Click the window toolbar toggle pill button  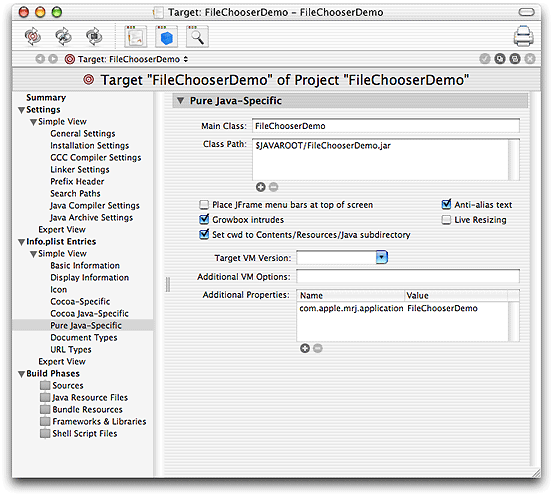[x=526, y=12]
